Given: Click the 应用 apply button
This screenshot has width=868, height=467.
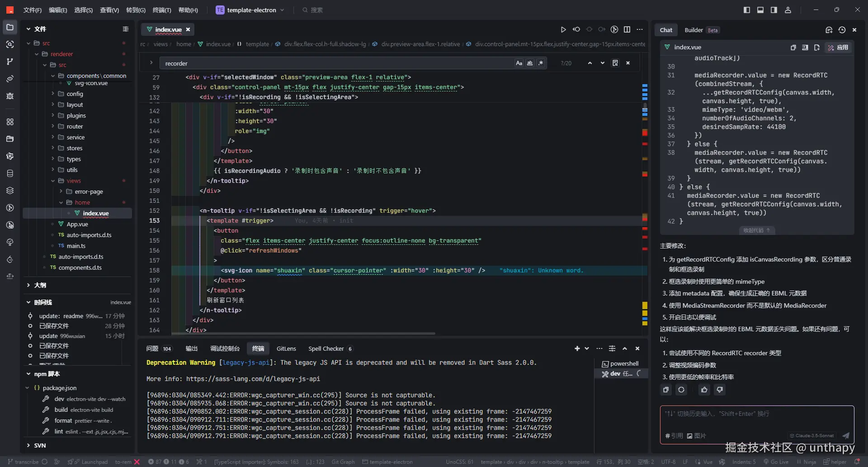Looking at the screenshot, I should pyautogui.click(x=838, y=47).
